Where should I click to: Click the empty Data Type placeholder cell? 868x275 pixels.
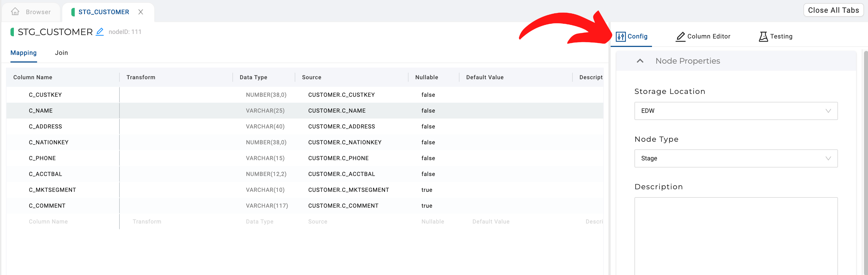click(259, 222)
